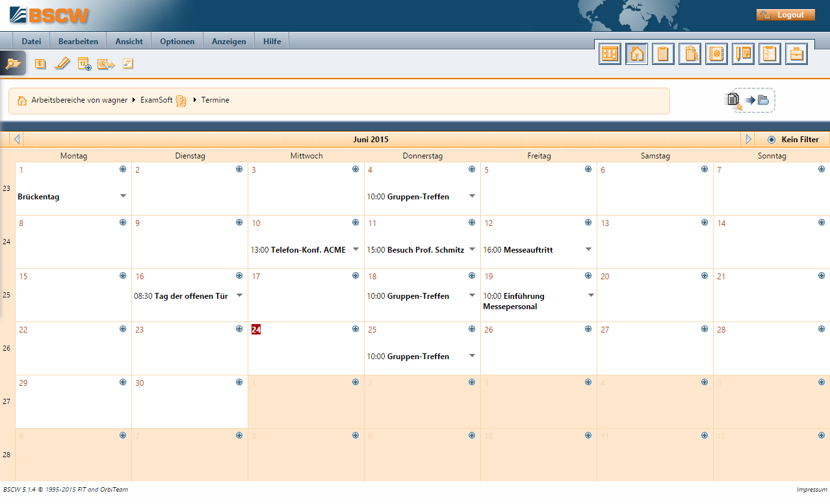Screen dimensions: 830x504
Task: Open the Datei menu
Action: coord(31,41)
